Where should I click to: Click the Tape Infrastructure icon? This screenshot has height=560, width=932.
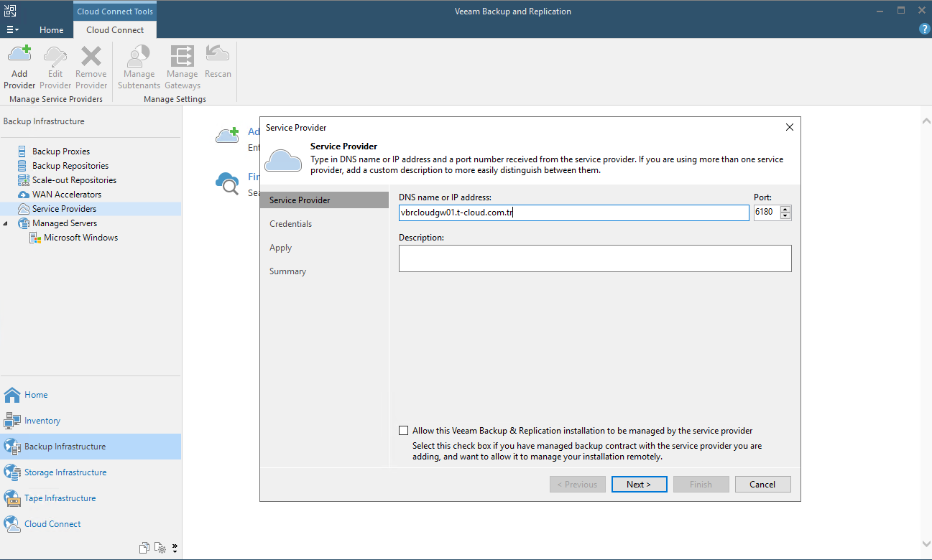(x=12, y=498)
